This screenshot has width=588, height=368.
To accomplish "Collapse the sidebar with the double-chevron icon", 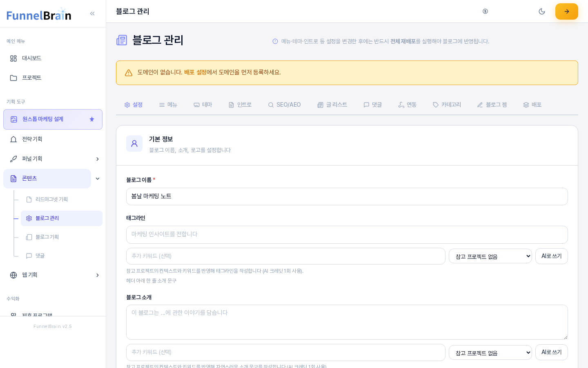I will pyautogui.click(x=92, y=13).
